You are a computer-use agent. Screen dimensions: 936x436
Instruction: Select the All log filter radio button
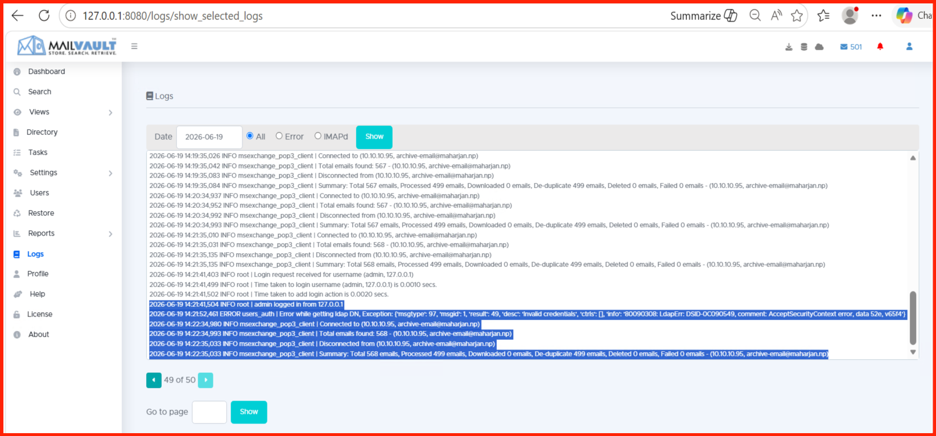(x=250, y=136)
